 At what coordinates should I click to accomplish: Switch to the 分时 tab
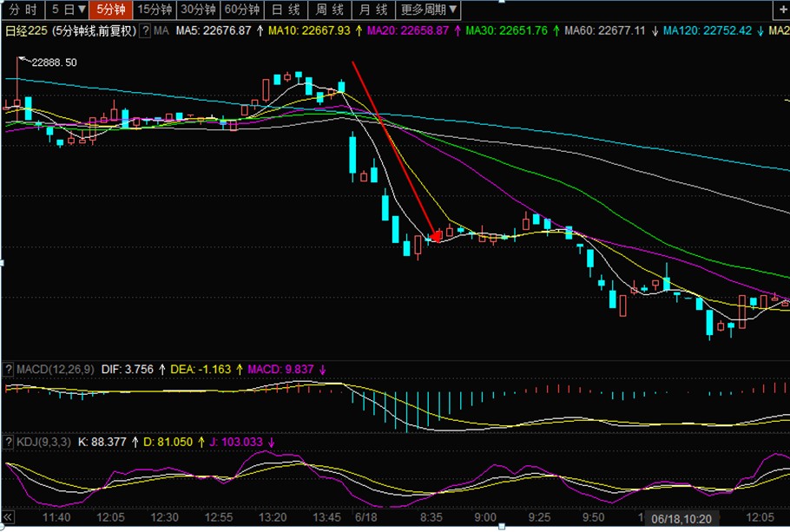click(23, 10)
